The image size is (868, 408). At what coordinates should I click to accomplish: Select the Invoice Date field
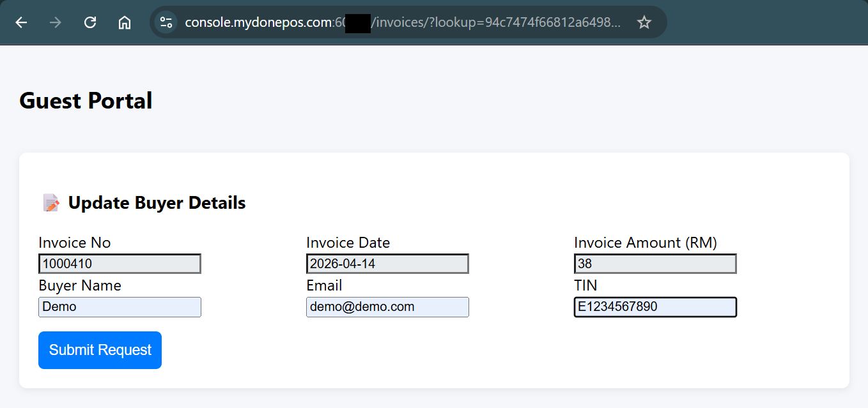pyautogui.click(x=387, y=264)
